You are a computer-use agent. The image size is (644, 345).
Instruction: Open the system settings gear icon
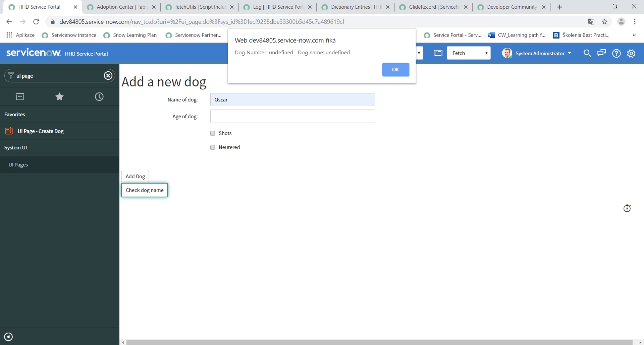[x=631, y=53]
